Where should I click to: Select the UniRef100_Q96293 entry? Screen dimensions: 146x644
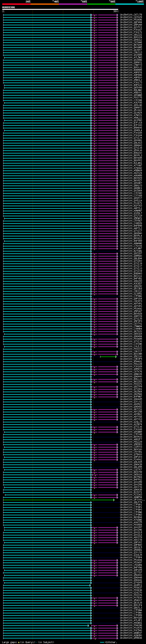point(131,281)
